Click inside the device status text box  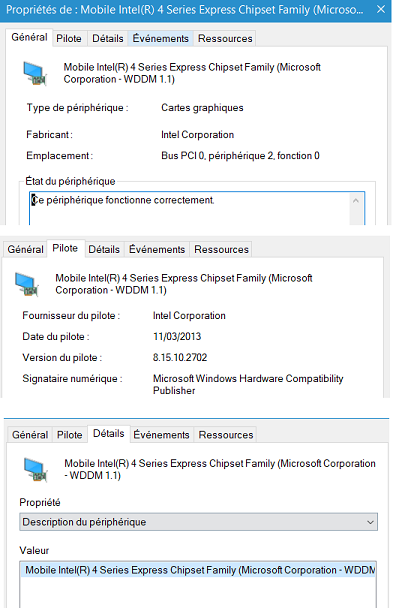pos(190,208)
